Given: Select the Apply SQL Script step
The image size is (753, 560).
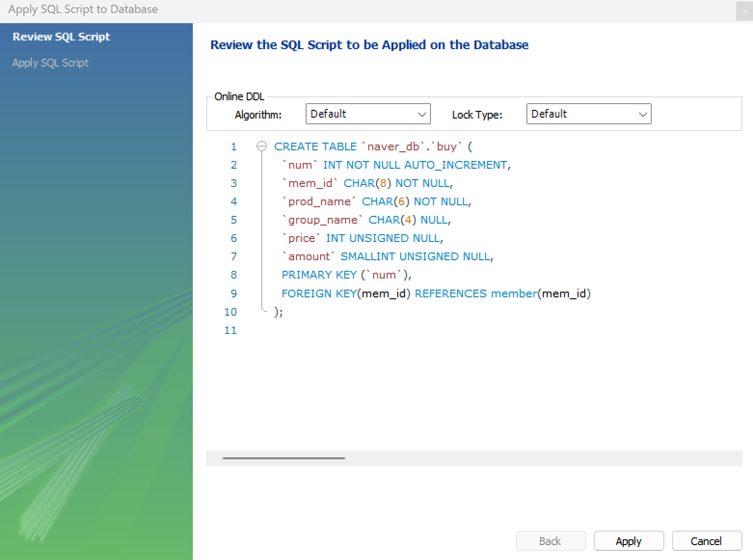Looking at the screenshot, I should pyautogui.click(x=51, y=63).
